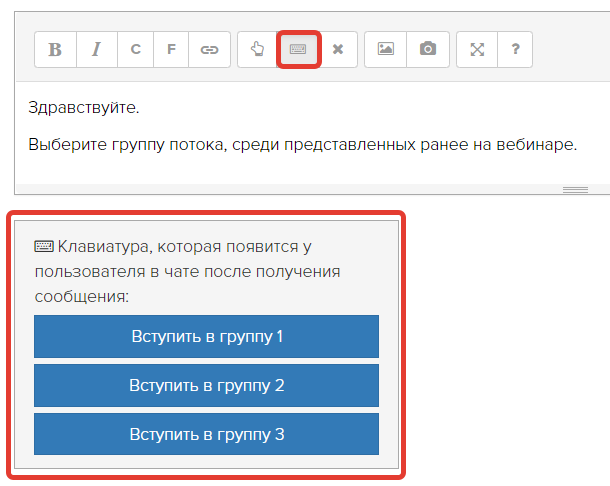Click the 'Вступить в группу 2' button
The image size is (610, 486).
(x=206, y=386)
